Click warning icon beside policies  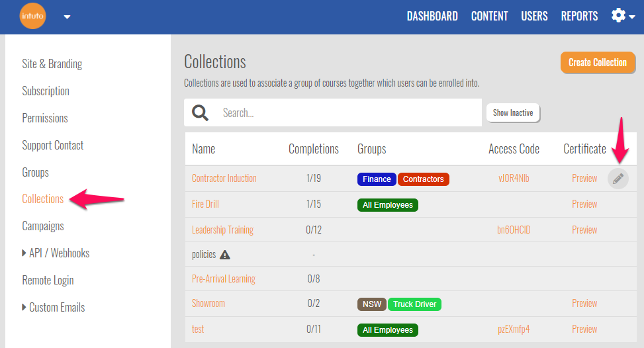pyautogui.click(x=225, y=255)
